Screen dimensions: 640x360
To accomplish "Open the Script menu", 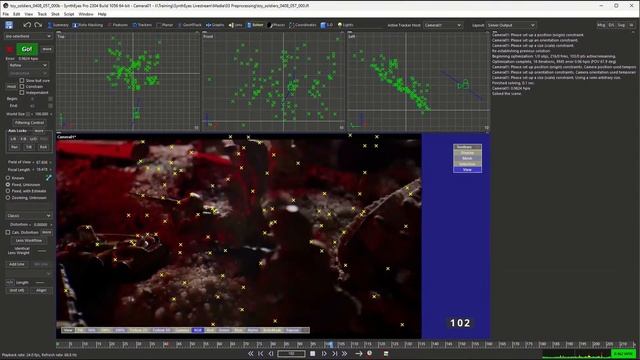I will click(69, 14).
